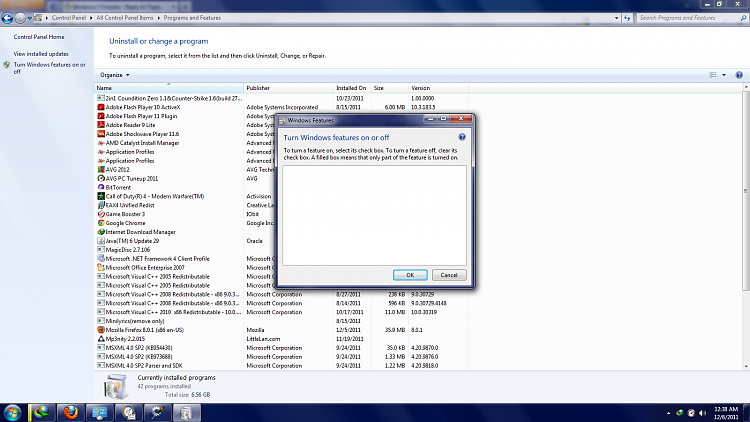Sort by the Name column header

pyautogui.click(x=169, y=88)
